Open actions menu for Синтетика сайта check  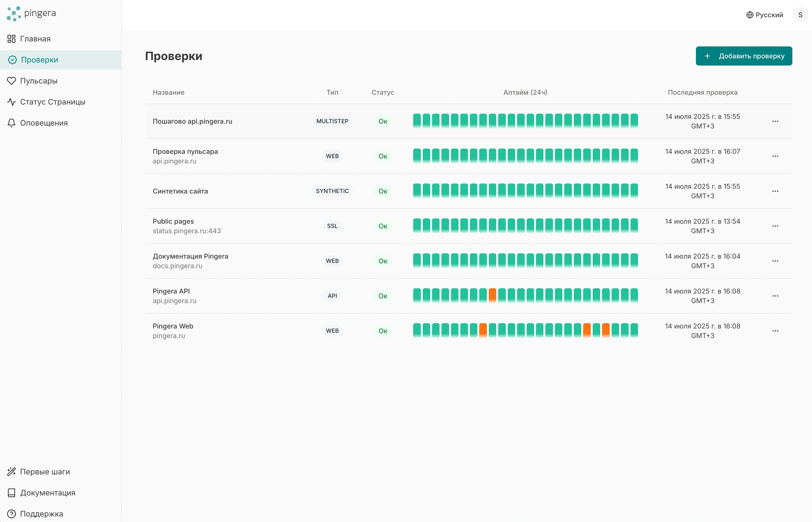776,191
